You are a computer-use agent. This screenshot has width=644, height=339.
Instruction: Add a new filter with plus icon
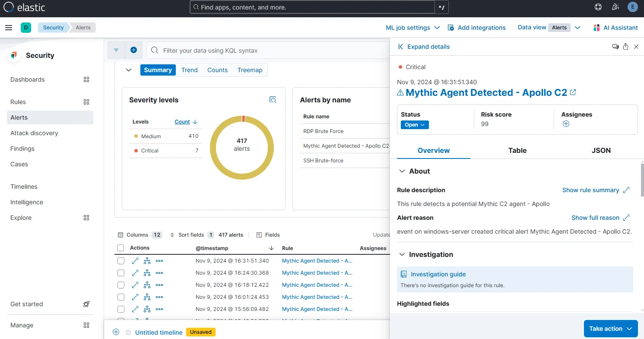[133, 50]
